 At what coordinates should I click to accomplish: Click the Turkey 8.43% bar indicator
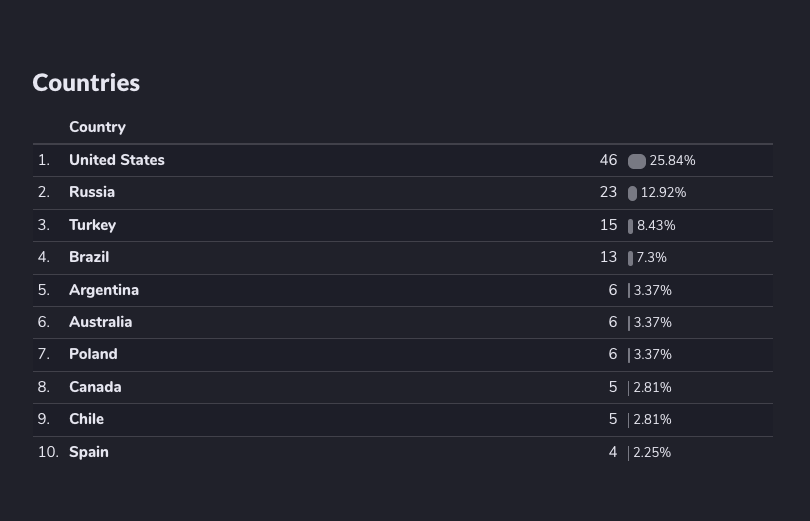(630, 226)
